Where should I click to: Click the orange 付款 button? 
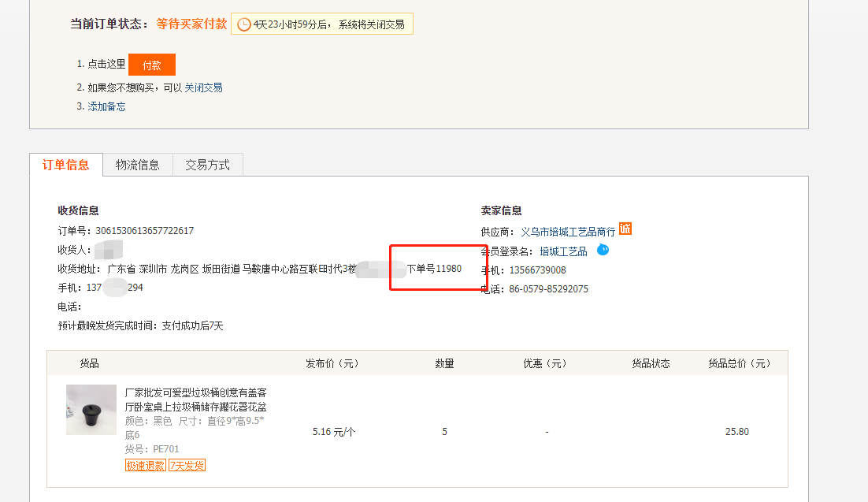pyautogui.click(x=152, y=65)
